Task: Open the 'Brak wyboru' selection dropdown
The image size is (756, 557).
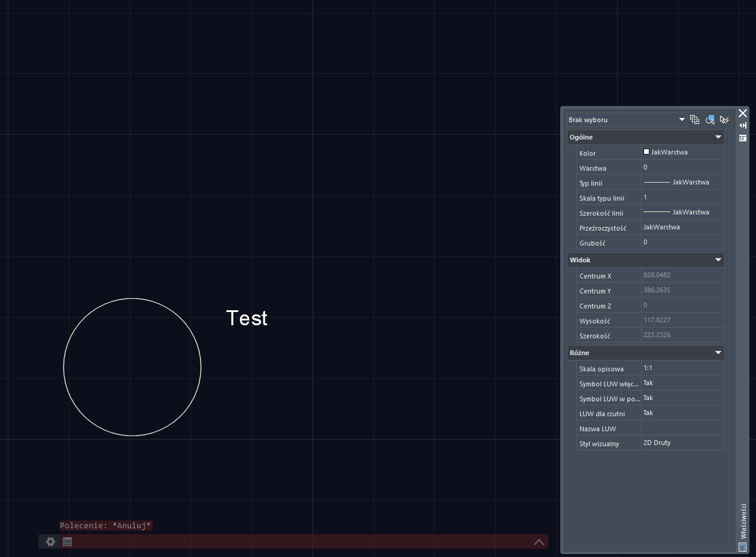Action: pyautogui.click(x=626, y=120)
